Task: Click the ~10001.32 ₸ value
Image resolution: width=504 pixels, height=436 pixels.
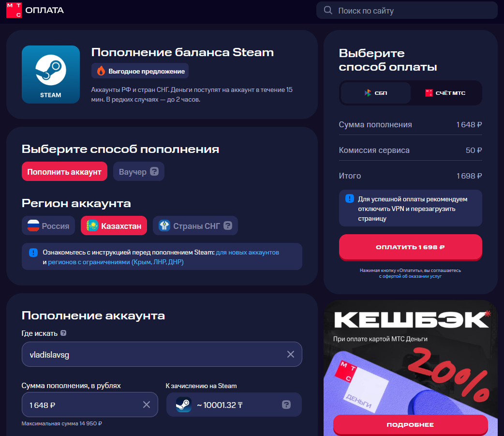Action: pyautogui.click(x=220, y=405)
